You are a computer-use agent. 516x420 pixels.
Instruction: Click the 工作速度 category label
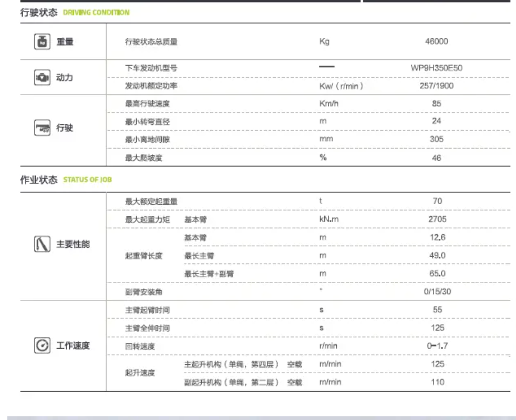click(73, 345)
